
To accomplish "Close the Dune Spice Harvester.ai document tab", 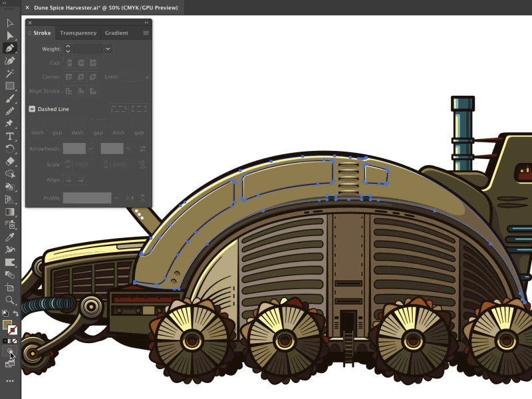I will pyautogui.click(x=27, y=7).
